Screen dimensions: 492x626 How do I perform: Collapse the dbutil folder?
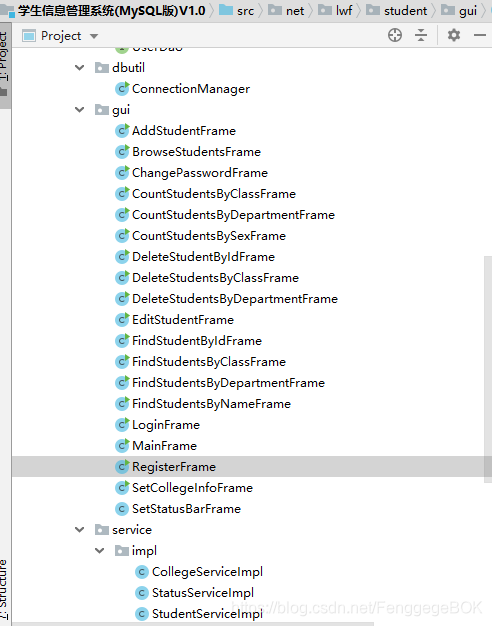[x=79, y=67]
